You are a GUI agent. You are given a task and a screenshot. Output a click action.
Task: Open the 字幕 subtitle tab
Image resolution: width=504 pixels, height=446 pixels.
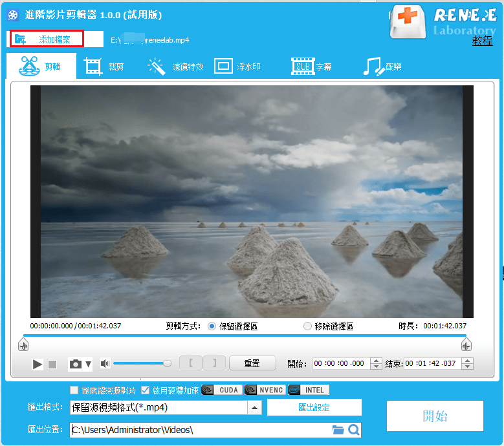(x=311, y=67)
